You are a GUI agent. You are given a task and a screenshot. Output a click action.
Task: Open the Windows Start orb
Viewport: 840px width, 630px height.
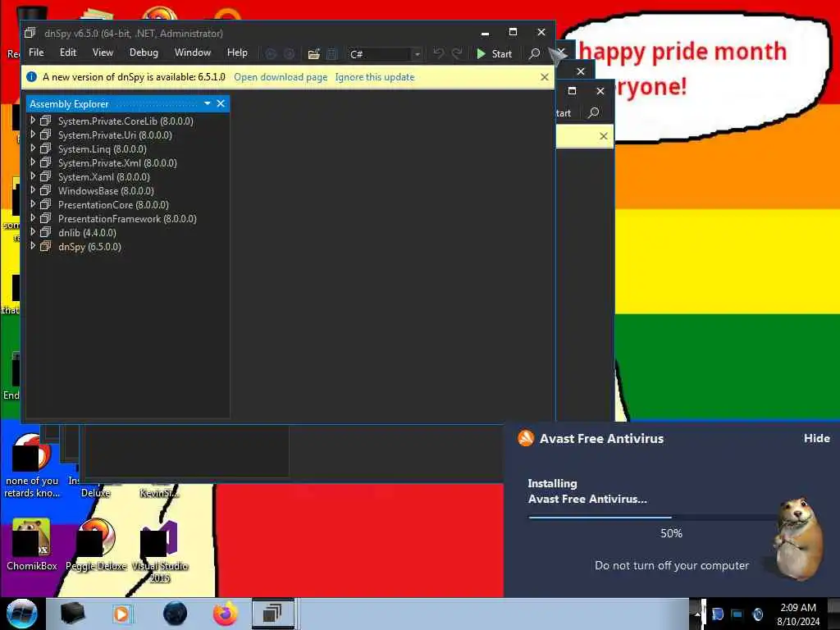click(x=22, y=614)
